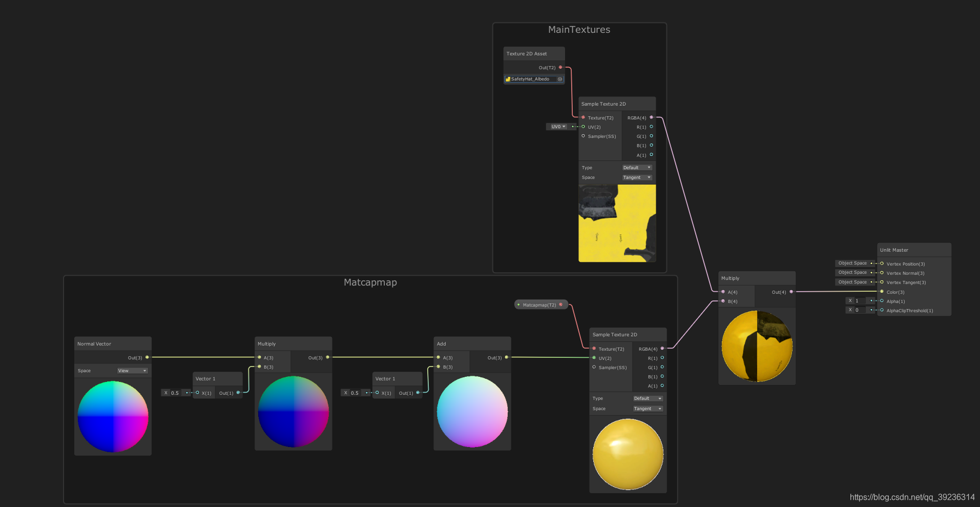Screen dimensions: 980x507
Task: Click the SafetyHat_Albedo texture preview image
Action: click(617, 224)
